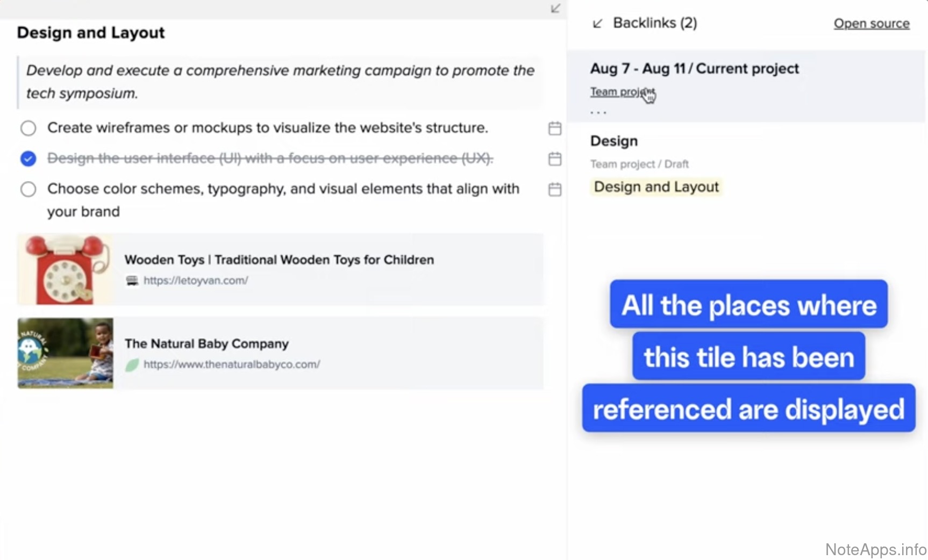The image size is (928, 560).
Task: Collapse the Backlinks (2) panel header
Action: (654, 23)
